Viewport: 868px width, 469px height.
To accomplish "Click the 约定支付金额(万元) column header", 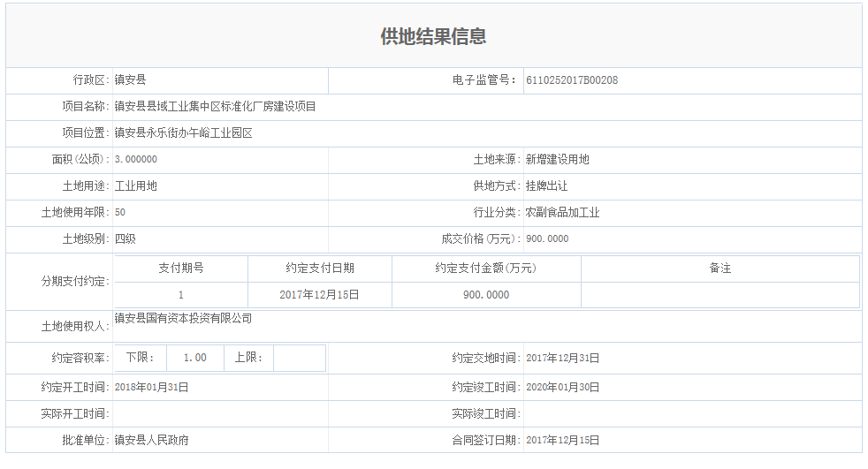I will 486,269.
